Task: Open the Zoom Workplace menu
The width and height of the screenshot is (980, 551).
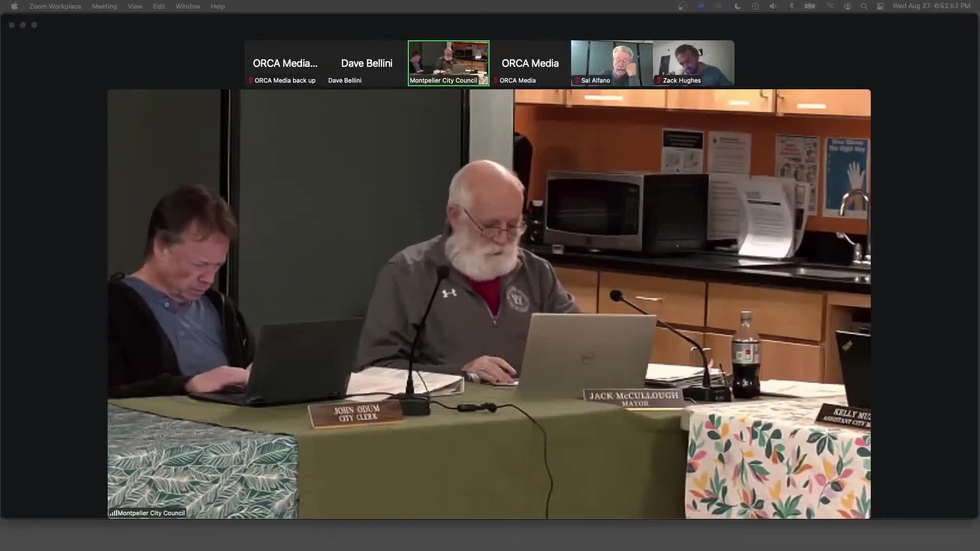Action: [x=55, y=6]
